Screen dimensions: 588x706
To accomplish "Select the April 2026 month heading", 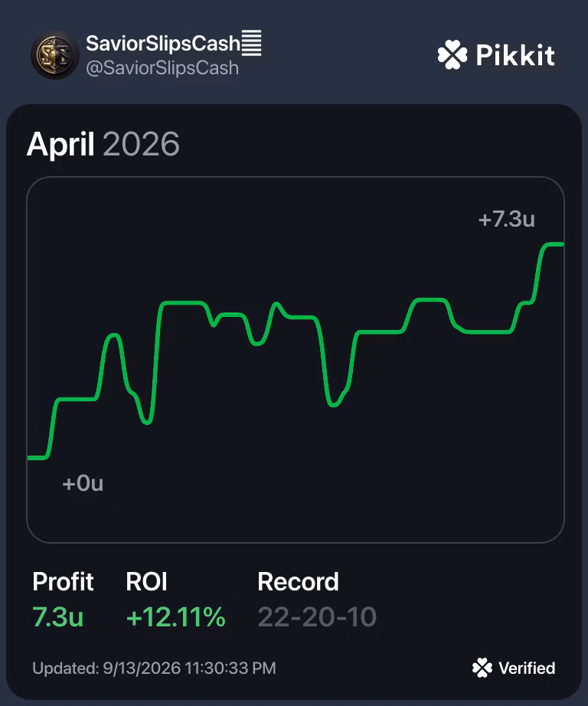I will (103, 144).
